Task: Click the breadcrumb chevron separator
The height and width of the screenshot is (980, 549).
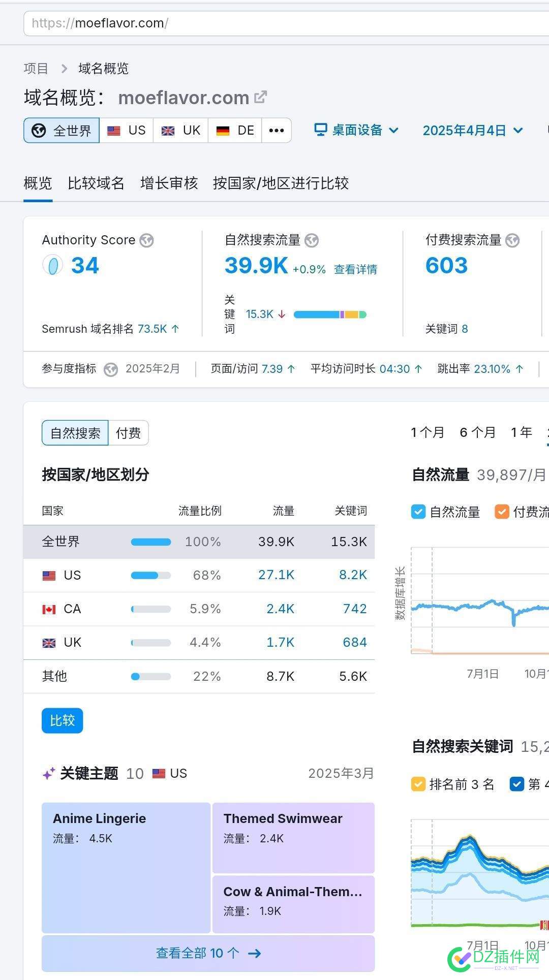Action: 64,69
